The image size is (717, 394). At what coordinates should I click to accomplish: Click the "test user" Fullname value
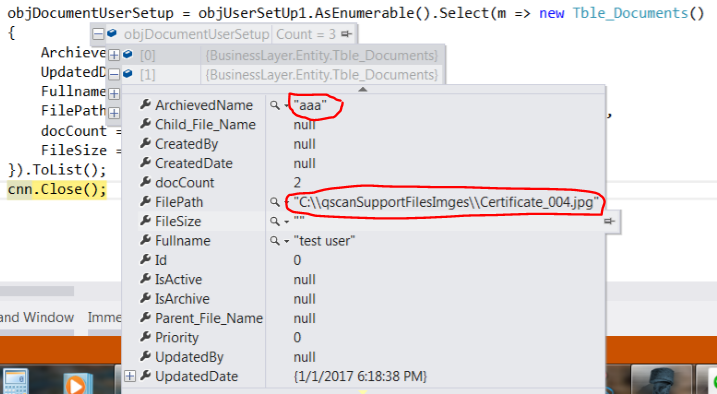click(x=324, y=241)
